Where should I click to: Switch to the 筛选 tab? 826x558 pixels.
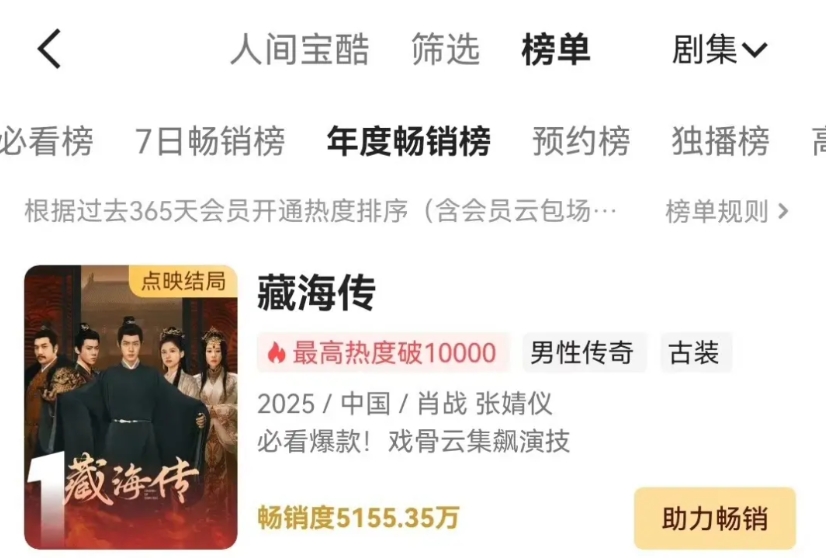446,49
